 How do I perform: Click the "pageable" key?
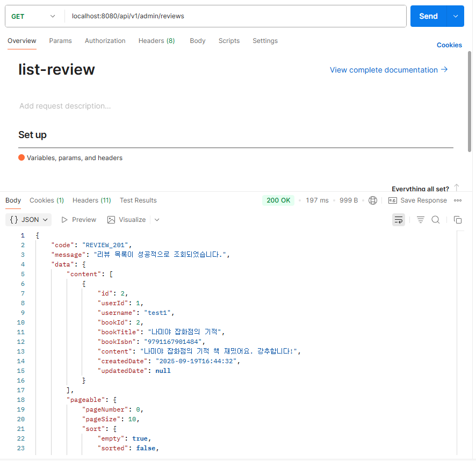(85, 400)
